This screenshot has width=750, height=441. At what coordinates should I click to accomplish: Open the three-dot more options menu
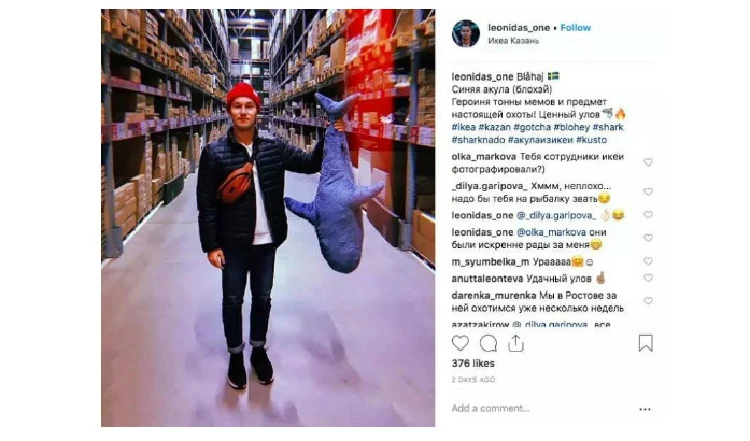coord(645,409)
